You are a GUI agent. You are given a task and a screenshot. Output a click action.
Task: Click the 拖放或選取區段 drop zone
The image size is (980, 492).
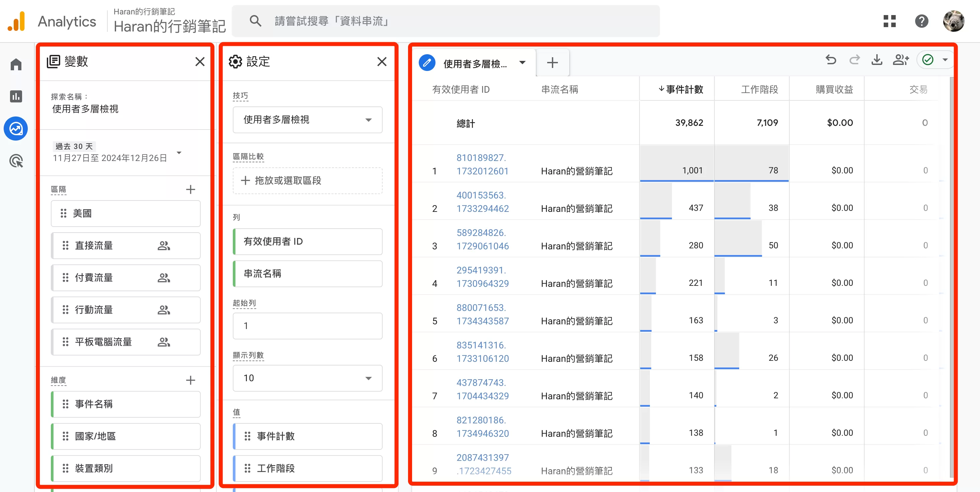pos(307,180)
